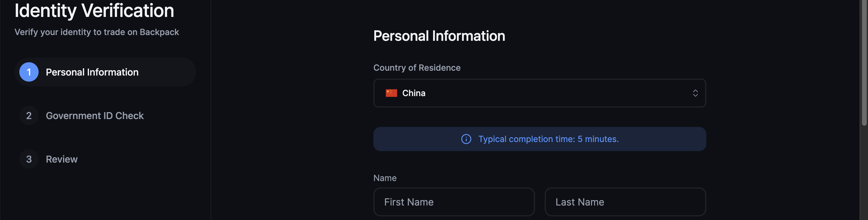Click the up-down chevron icon on the country field

tap(695, 93)
